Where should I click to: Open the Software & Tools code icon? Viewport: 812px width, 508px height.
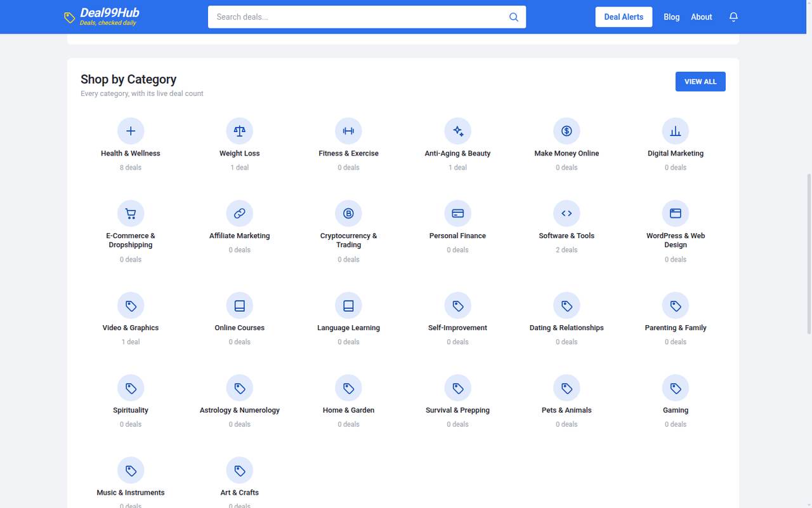(x=566, y=213)
